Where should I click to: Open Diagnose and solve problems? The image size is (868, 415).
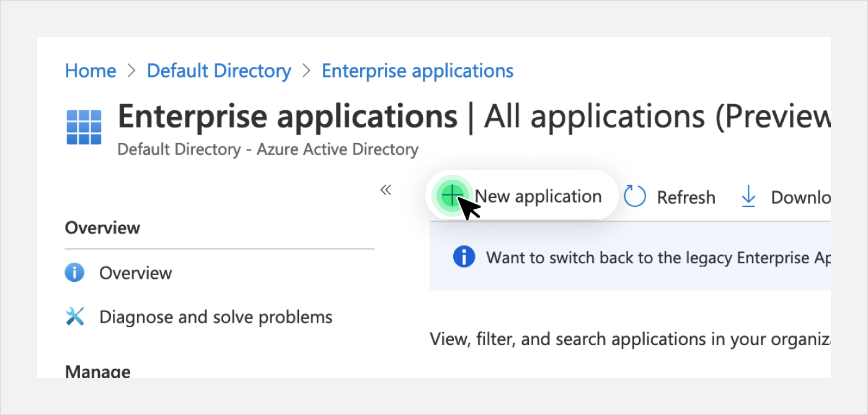tap(216, 317)
